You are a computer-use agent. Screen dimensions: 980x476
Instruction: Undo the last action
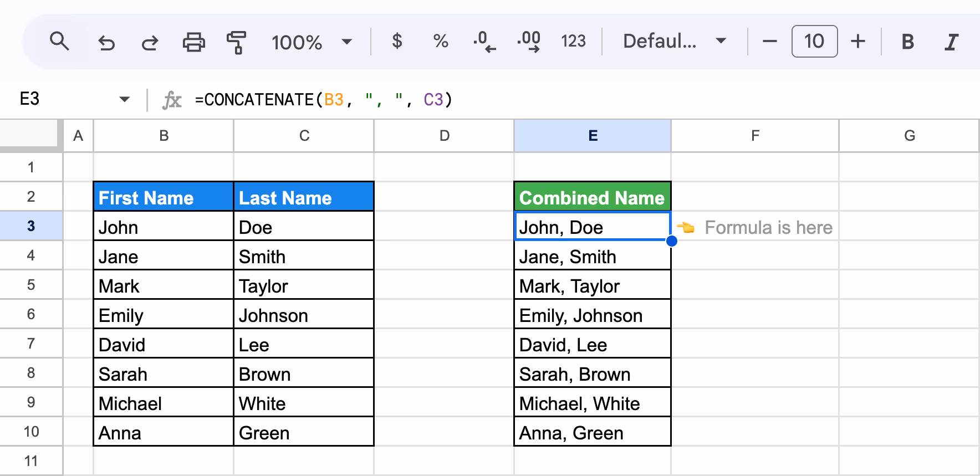coord(106,42)
